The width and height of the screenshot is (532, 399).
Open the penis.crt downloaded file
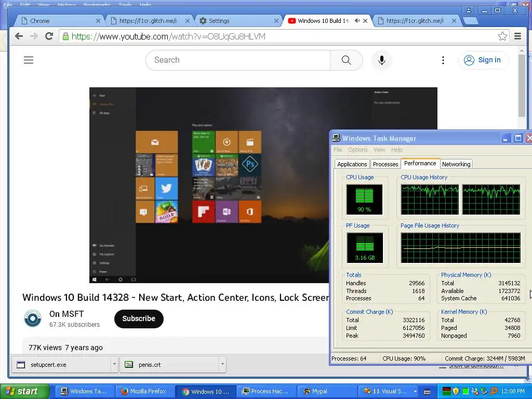170,364
